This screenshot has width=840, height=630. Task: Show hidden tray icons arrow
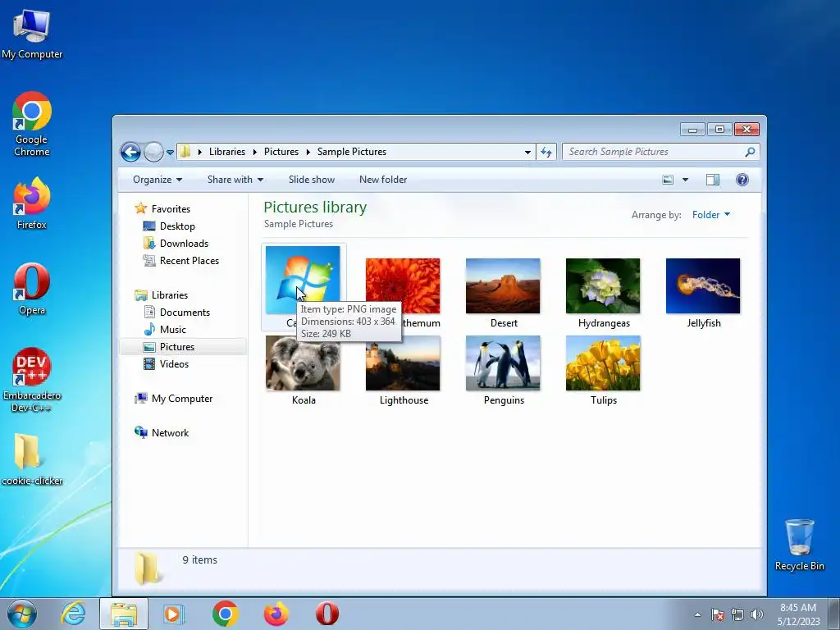click(x=697, y=614)
